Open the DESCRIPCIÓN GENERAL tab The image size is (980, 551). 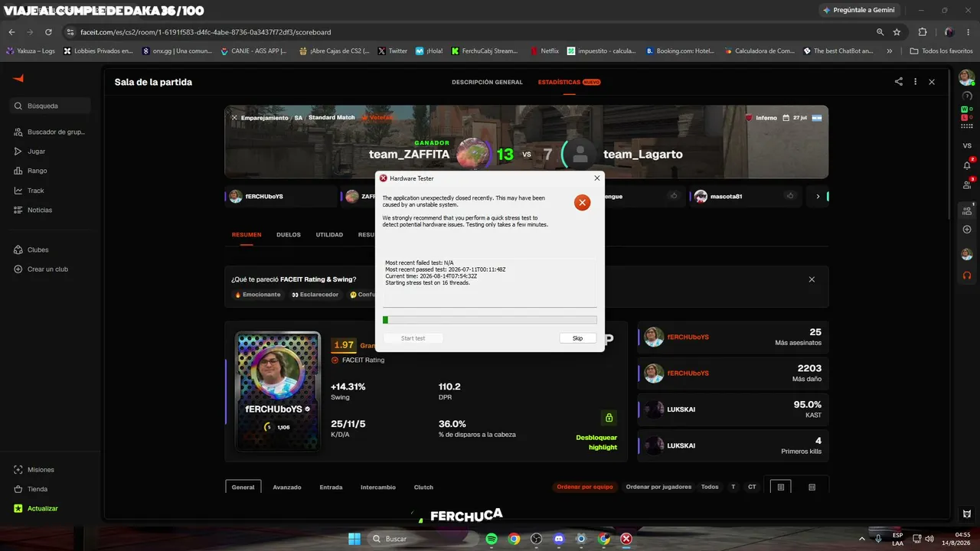coord(487,82)
